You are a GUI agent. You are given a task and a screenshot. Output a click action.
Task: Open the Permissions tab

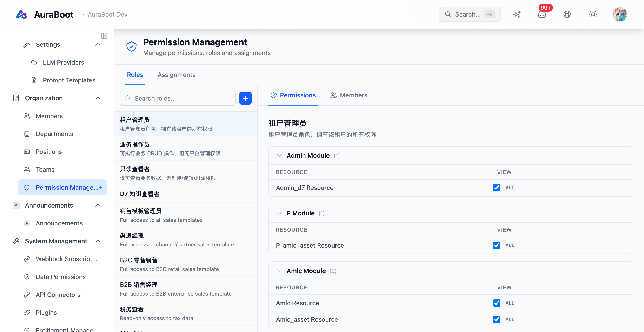(293, 95)
